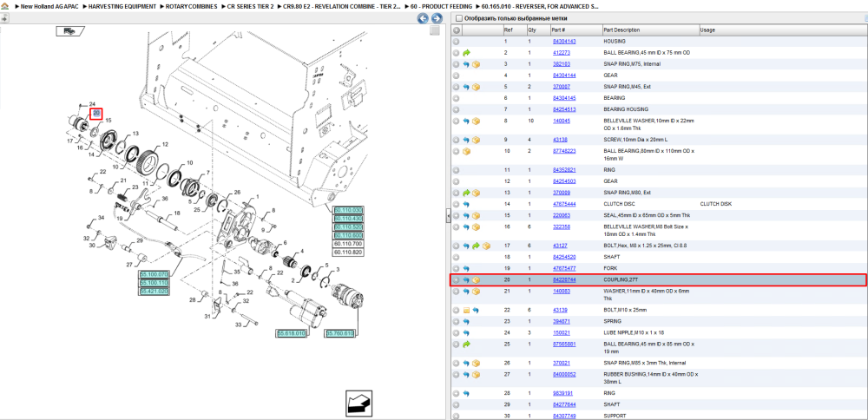Open '60 - PRODUCT FEEDING' breadcrumb
The image size is (868, 420).
tap(441, 6)
